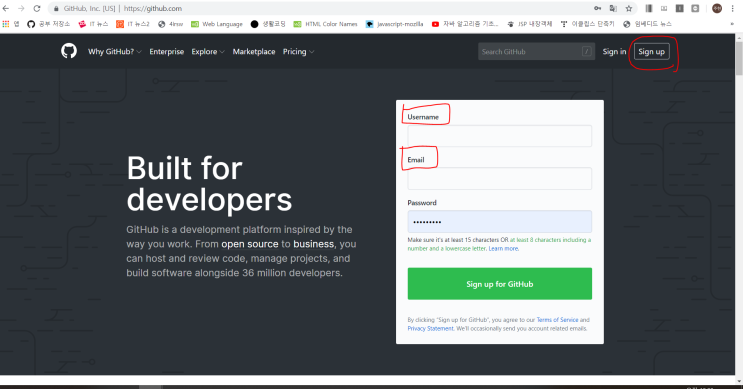Open the HTML Color Names bookmark
Viewport: 743px width, 389px height.
point(326,24)
